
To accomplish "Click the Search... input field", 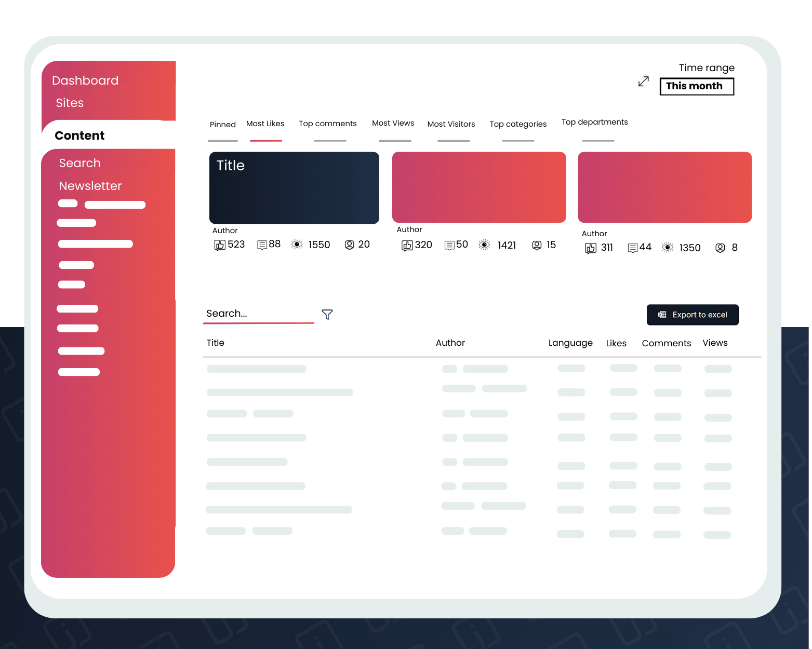I will [258, 314].
